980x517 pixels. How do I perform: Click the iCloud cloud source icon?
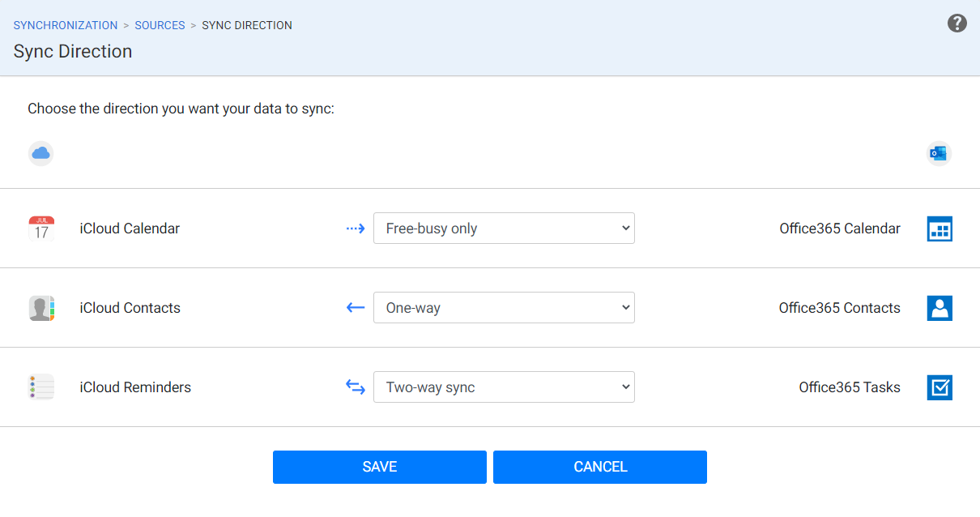click(x=40, y=153)
